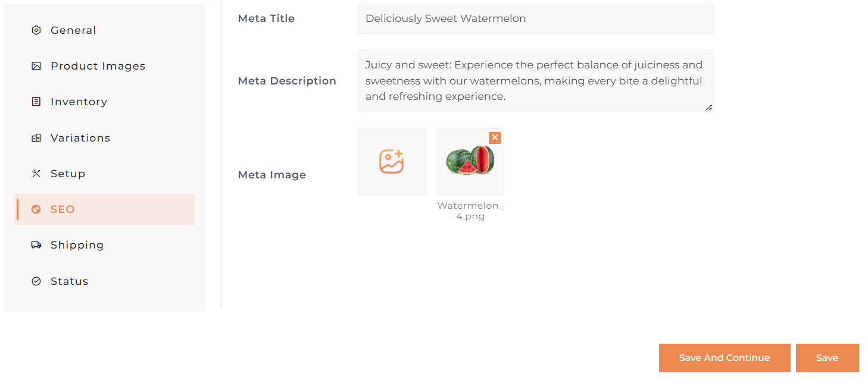Click the Save button
The width and height of the screenshot is (868, 380).
click(827, 358)
